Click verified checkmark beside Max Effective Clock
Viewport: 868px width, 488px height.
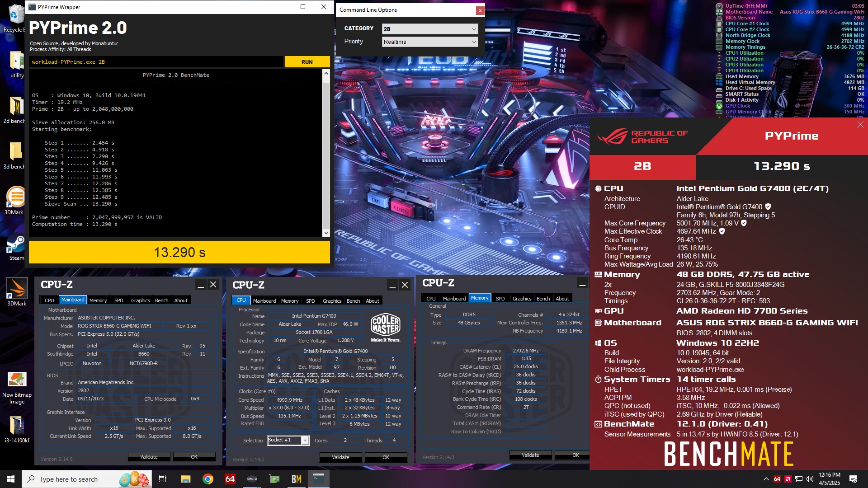(722, 231)
